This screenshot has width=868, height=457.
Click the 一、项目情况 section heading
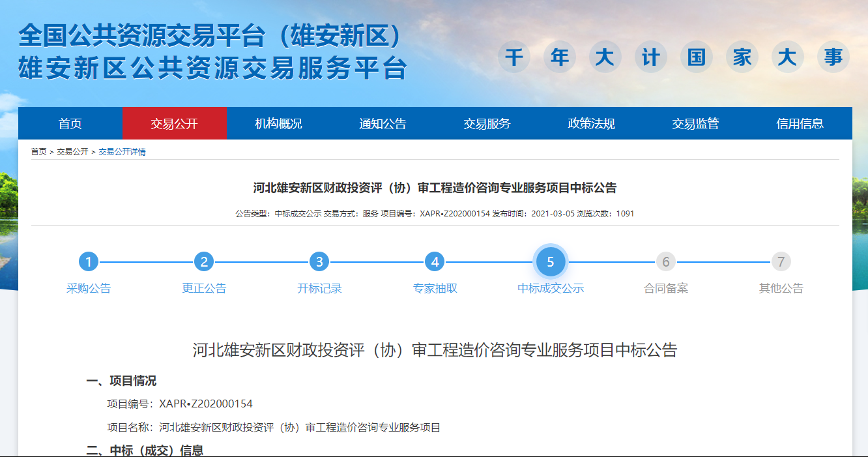point(121,381)
